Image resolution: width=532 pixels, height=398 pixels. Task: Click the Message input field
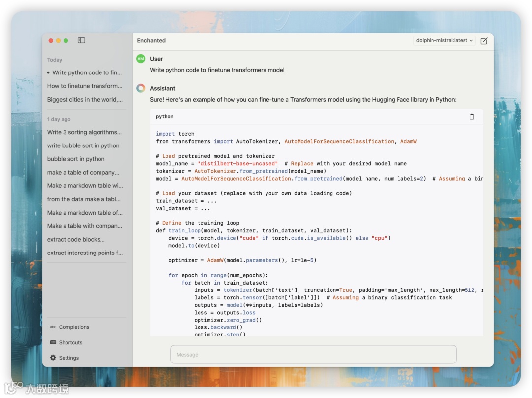coord(313,354)
